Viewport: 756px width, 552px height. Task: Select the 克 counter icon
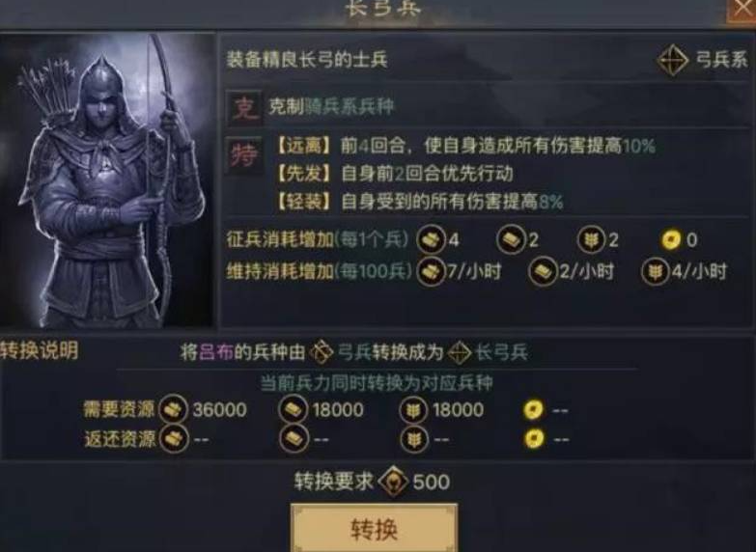[245, 108]
